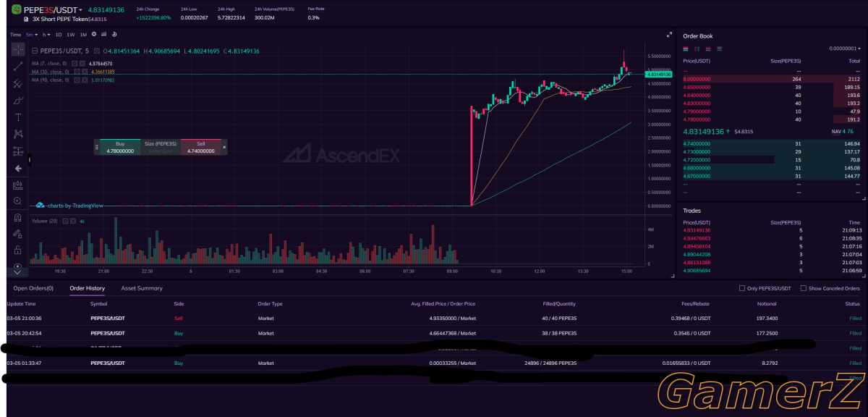Click the Sell 4.74000000 button on chart

(x=201, y=147)
